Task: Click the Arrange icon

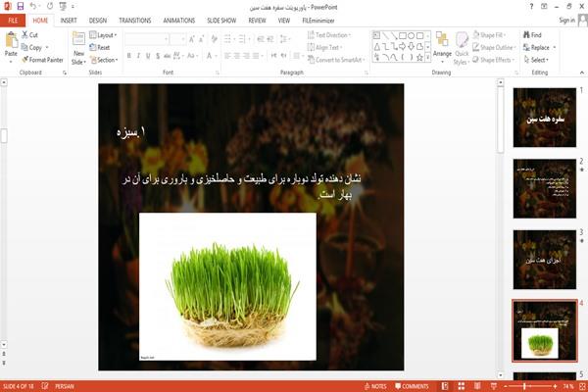Action: pyautogui.click(x=442, y=40)
